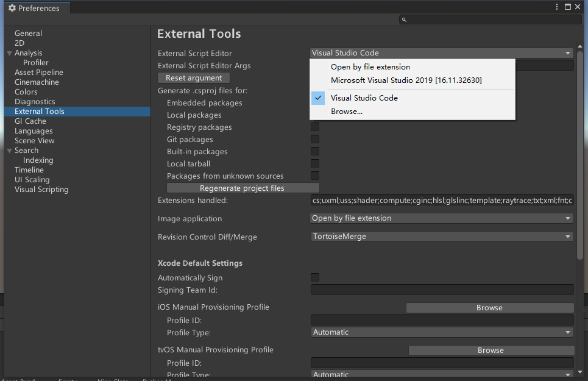Close the Preferences window

(578, 7)
